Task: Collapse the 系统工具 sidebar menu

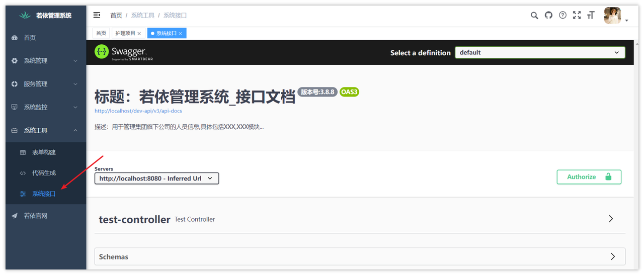Action: point(46,130)
